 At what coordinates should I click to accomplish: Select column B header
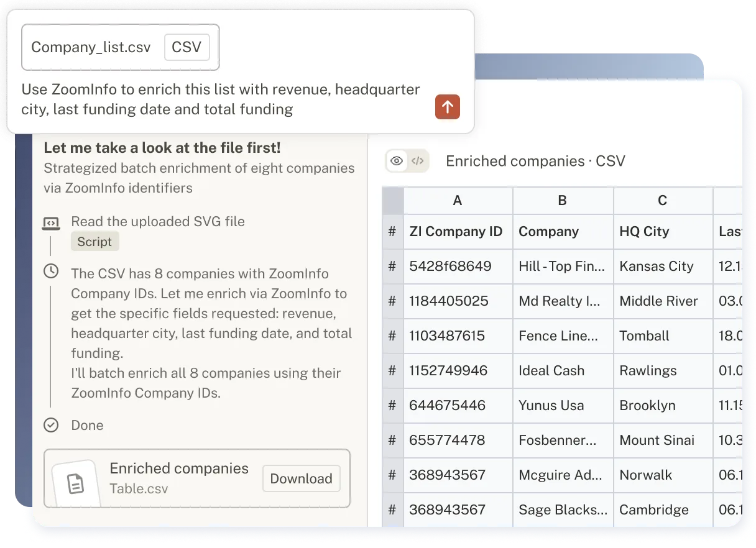(563, 201)
